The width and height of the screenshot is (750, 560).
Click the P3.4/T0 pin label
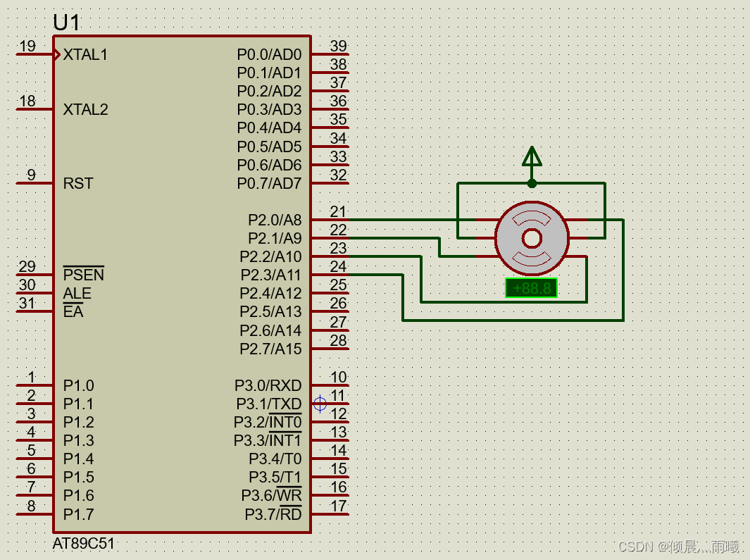(x=275, y=459)
